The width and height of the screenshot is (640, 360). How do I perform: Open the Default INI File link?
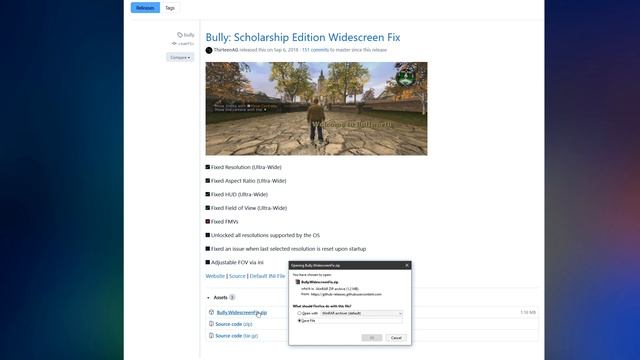[x=267, y=276]
